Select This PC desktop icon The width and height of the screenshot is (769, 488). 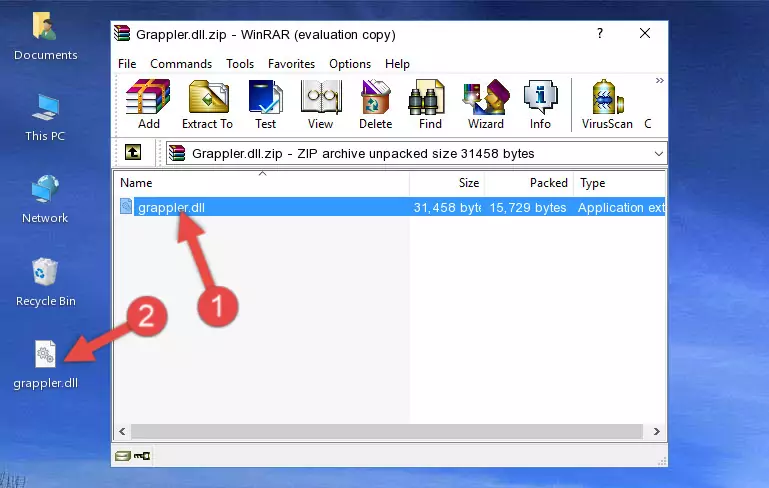pos(45,119)
